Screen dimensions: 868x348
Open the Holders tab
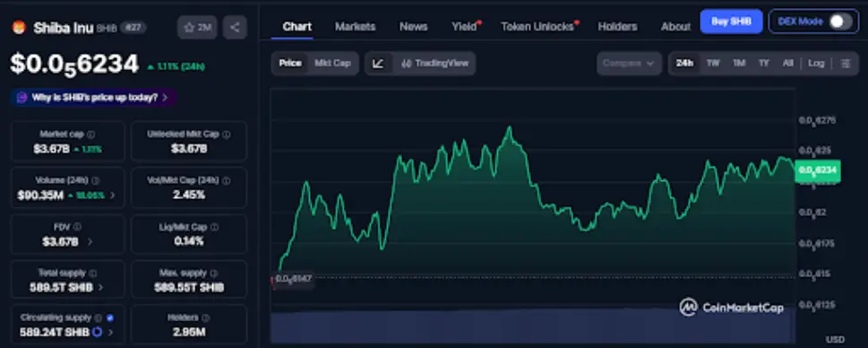point(617,26)
